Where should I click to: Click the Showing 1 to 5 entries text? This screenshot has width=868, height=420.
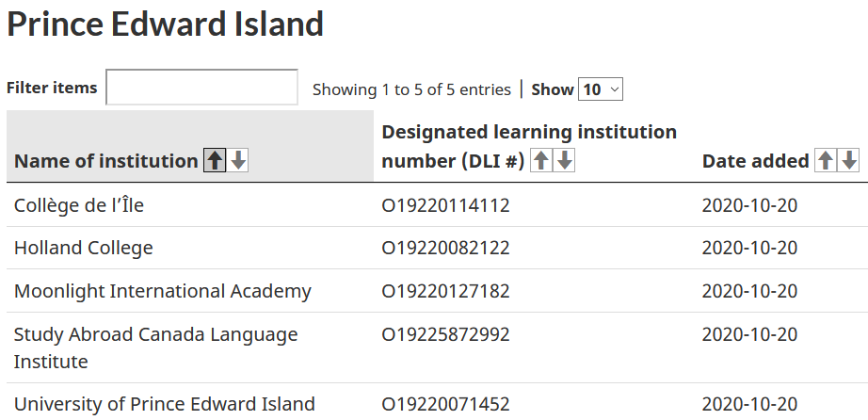(x=411, y=89)
